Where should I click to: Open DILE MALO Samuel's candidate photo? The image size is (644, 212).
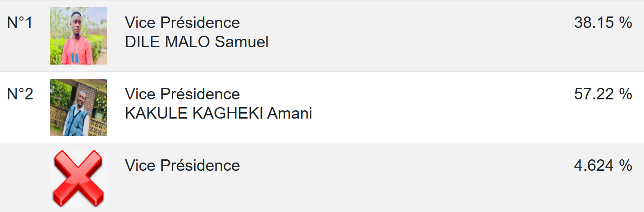click(78, 36)
